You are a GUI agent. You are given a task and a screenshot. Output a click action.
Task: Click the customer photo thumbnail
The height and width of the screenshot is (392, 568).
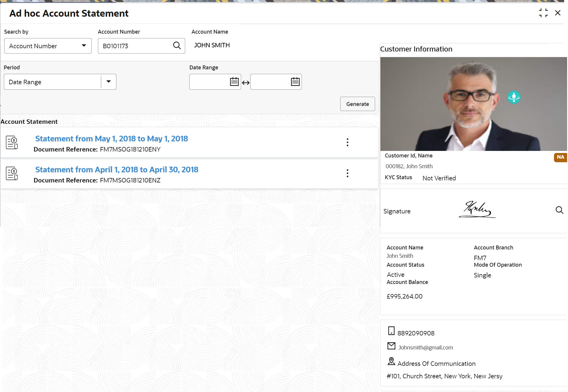click(474, 104)
